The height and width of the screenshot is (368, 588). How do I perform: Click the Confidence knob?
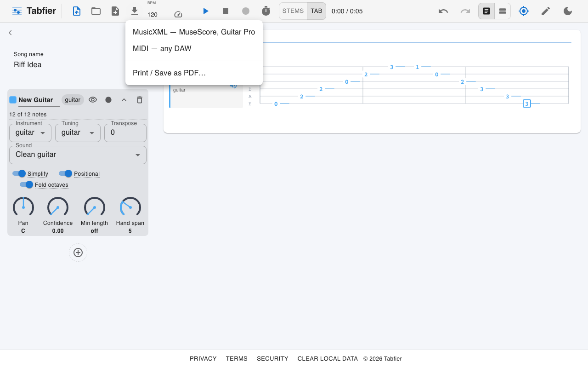pyautogui.click(x=58, y=207)
